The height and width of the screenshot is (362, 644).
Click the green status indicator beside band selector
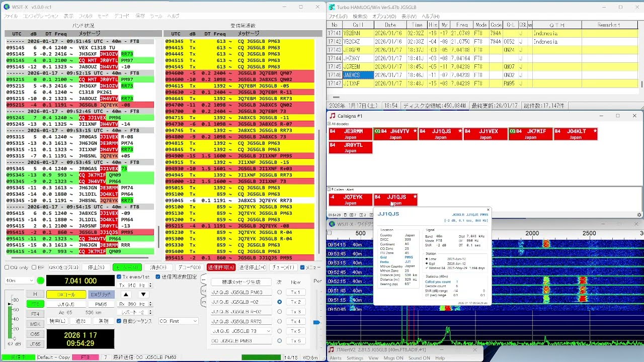[x=40, y=281]
